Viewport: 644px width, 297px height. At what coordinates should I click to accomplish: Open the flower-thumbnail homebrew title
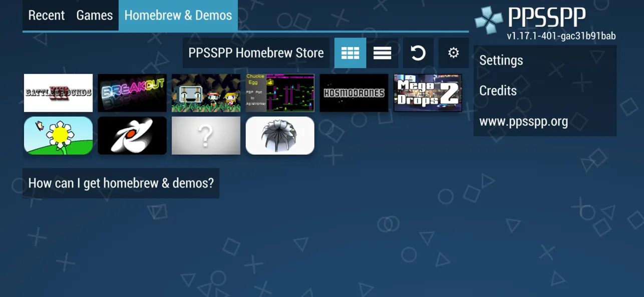[x=58, y=135]
